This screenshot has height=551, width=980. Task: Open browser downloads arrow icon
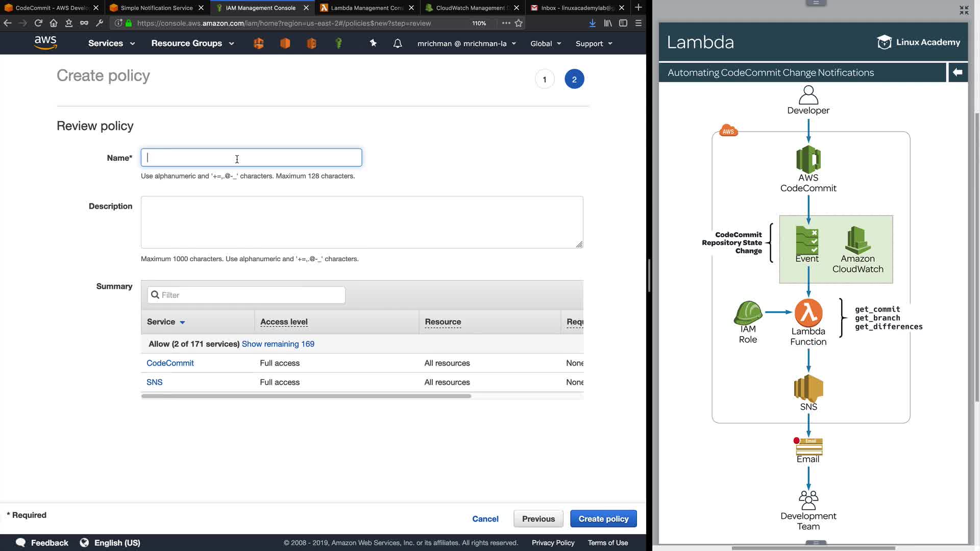pos(592,23)
